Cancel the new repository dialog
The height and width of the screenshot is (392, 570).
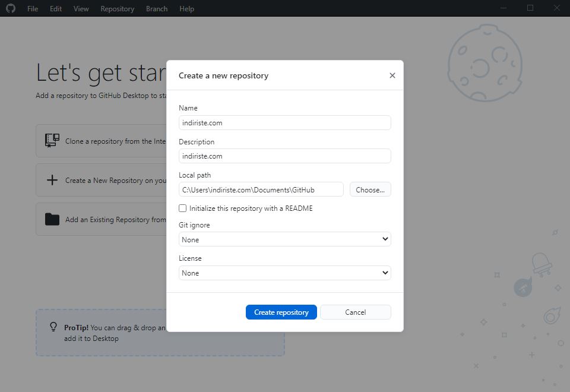[356, 312]
